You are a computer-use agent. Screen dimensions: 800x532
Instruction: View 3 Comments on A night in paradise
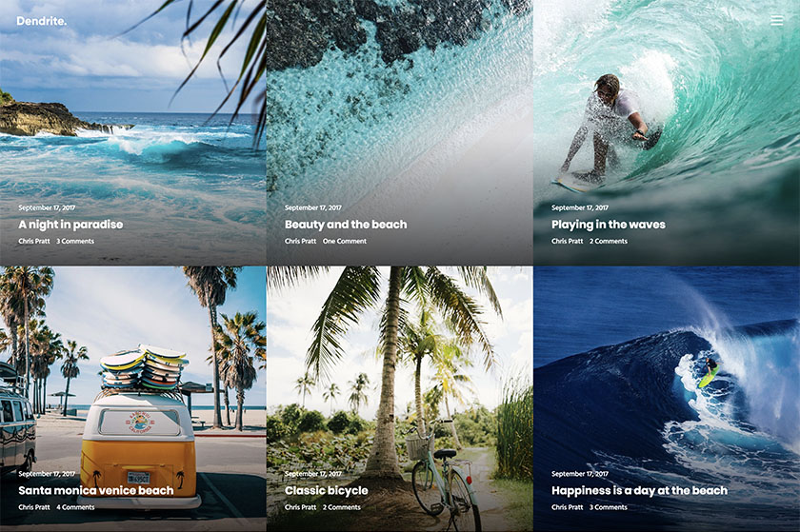[x=75, y=242]
